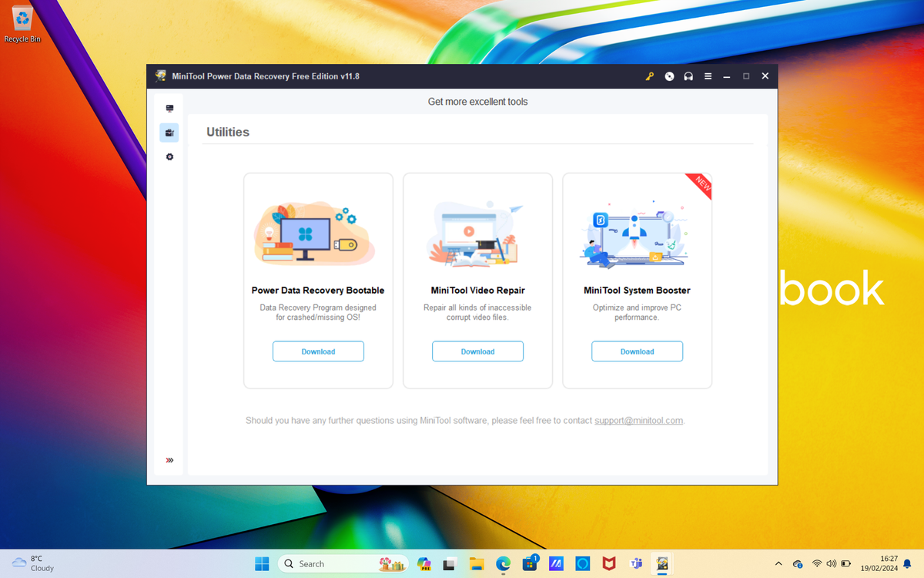Click the Power Data Recovery Bootable illustration
The height and width of the screenshot is (578, 924).
tap(314, 234)
